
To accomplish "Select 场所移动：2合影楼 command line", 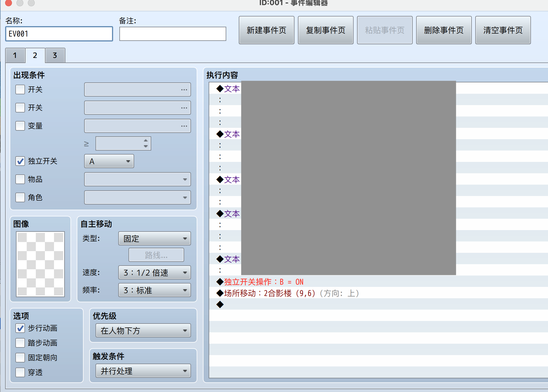I will (x=378, y=293).
